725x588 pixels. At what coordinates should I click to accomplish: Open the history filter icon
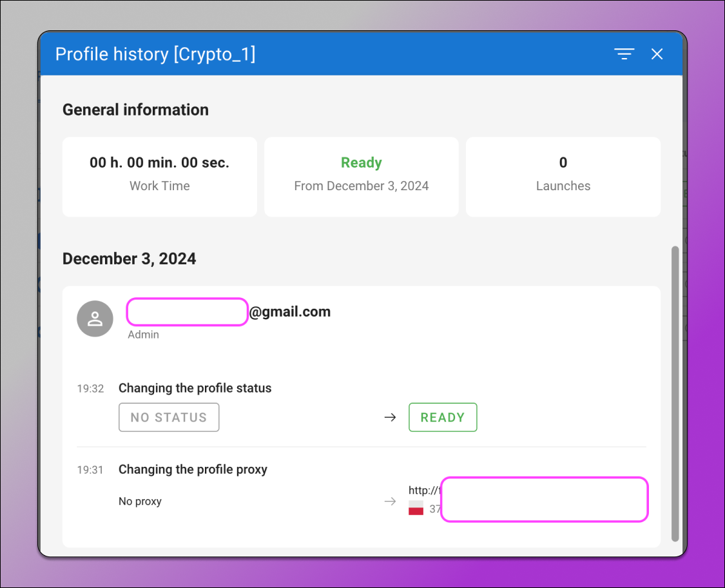click(x=624, y=54)
